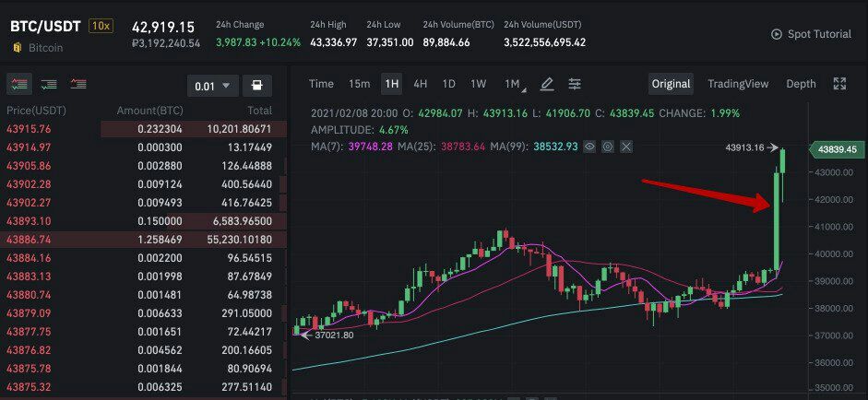
Task: Show only sell orders in order book
Action: tap(78, 84)
